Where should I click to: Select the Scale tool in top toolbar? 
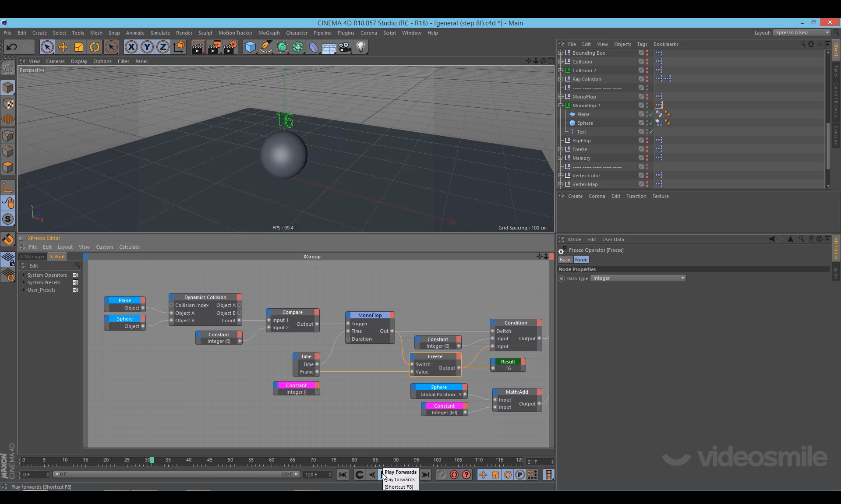coord(79,47)
